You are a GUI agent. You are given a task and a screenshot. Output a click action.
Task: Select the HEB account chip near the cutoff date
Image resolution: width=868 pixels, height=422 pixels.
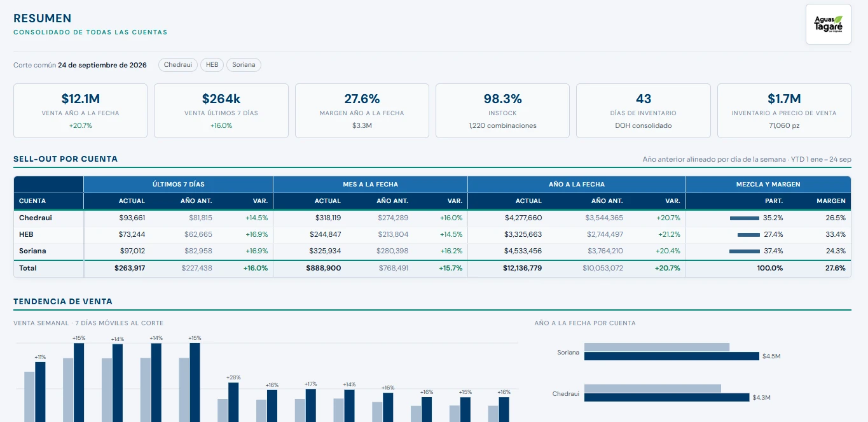click(x=212, y=65)
